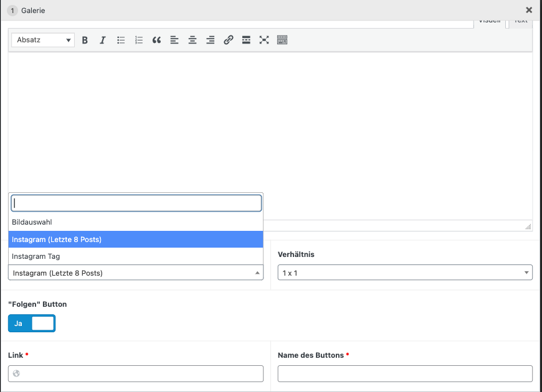Align text to the left
The height and width of the screenshot is (392, 542).
click(x=174, y=40)
